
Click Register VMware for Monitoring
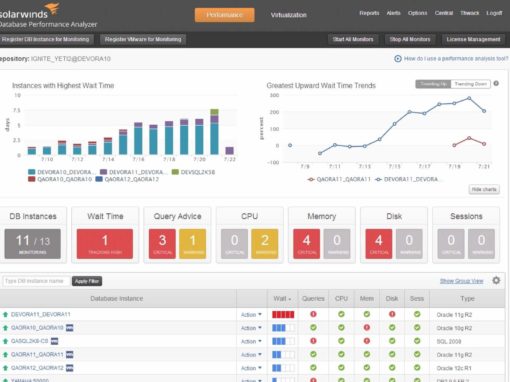(x=143, y=39)
